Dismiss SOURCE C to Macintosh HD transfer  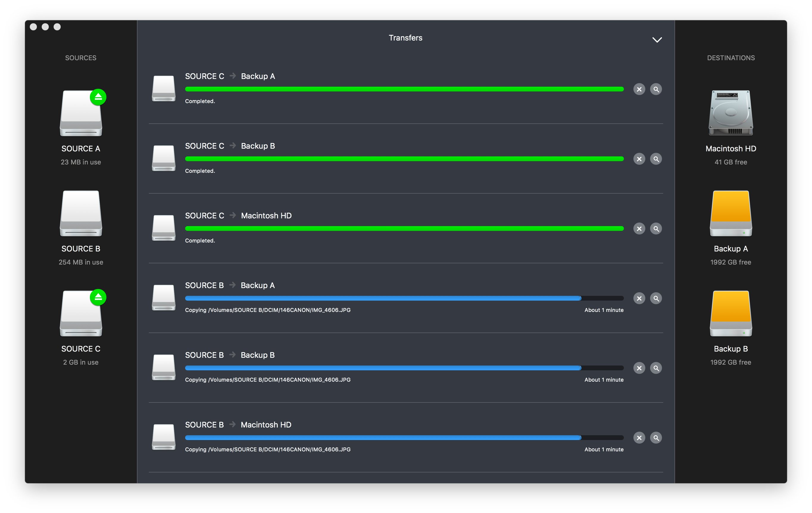pyautogui.click(x=639, y=229)
